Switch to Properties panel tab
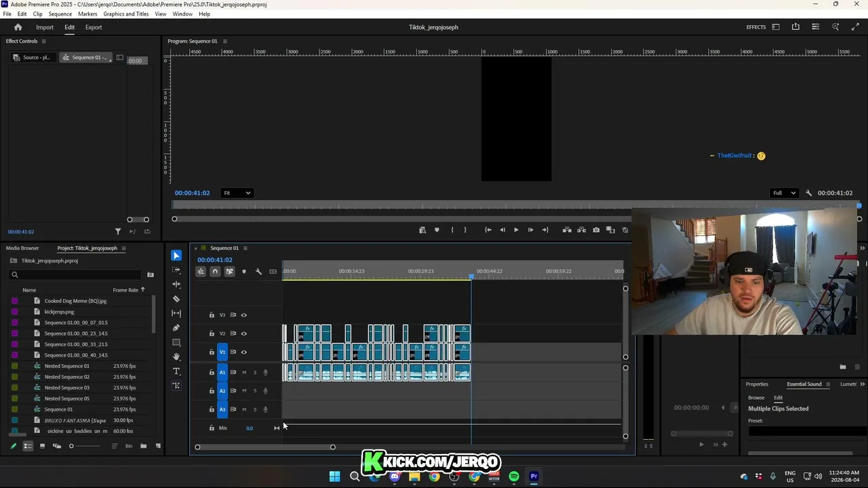This screenshot has width=868, height=488. pos(757,384)
